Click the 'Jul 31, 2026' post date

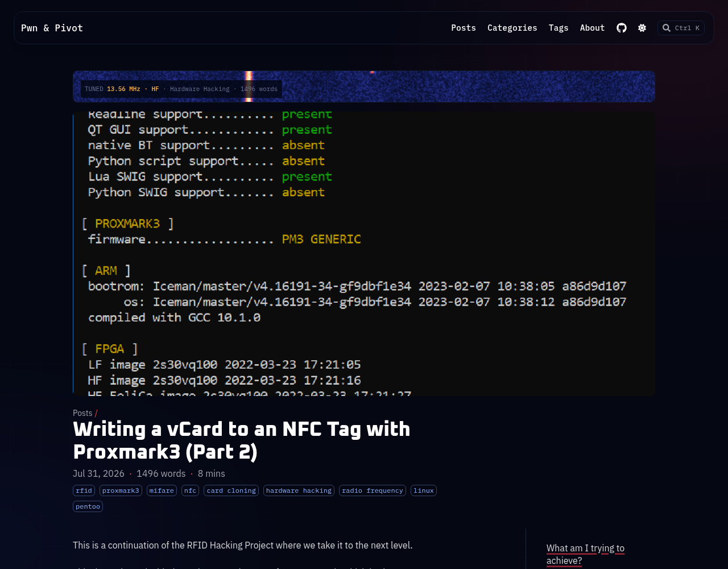click(x=98, y=473)
